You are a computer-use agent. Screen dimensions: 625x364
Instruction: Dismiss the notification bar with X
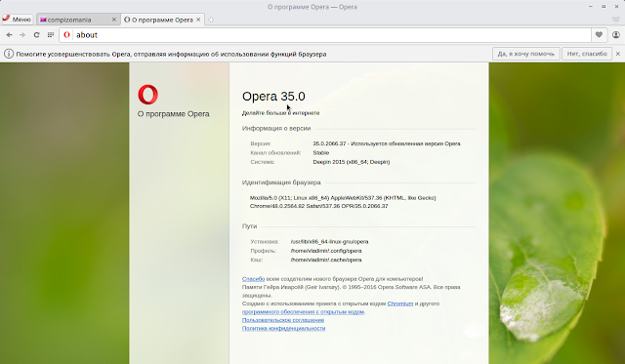[618, 54]
